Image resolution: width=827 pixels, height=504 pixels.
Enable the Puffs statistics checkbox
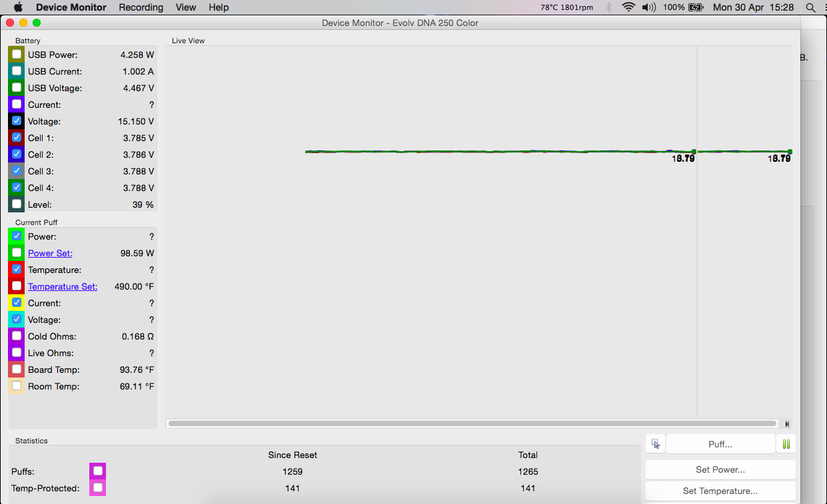(98, 471)
